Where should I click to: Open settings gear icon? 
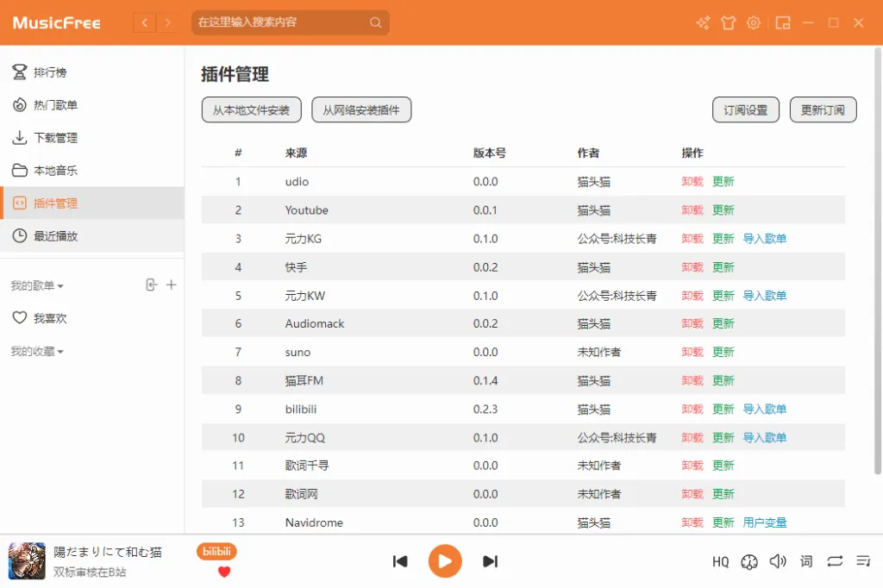click(754, 22)
